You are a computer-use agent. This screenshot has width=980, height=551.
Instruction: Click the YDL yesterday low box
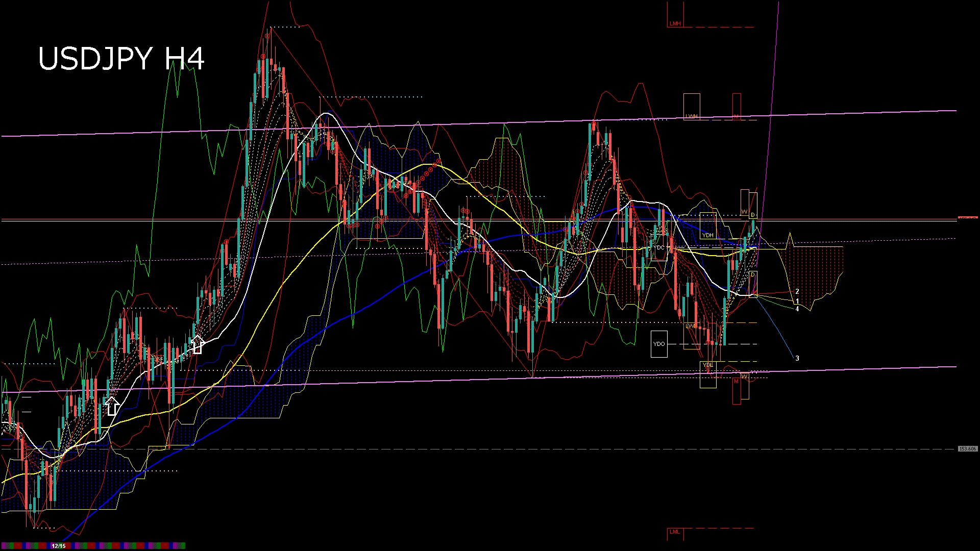(x=708, y=364)
